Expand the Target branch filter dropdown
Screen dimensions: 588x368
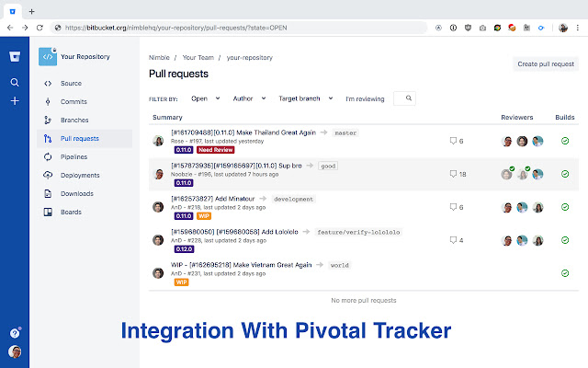pyautogui.click(x=306, y=98)
